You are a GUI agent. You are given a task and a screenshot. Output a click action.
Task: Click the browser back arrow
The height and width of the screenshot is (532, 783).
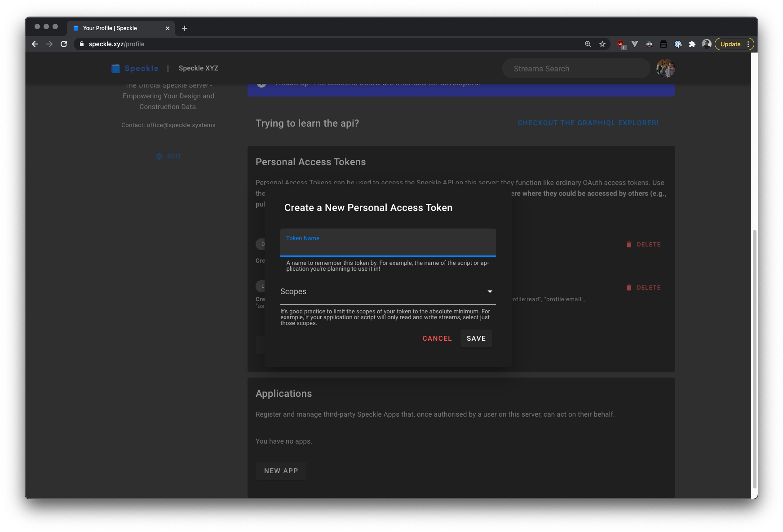[x=35, y=44]
